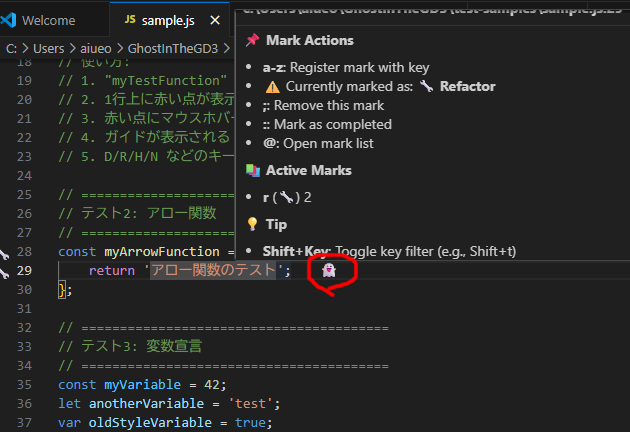This screenshot has width=630, height=432.
Task: Click the JS file icon on sample.js tab
Action: click(130, 19)
